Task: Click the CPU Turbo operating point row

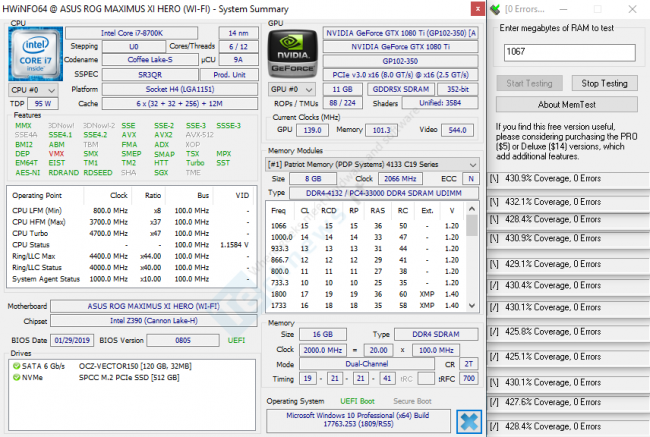Action: (x=131, y=233)
